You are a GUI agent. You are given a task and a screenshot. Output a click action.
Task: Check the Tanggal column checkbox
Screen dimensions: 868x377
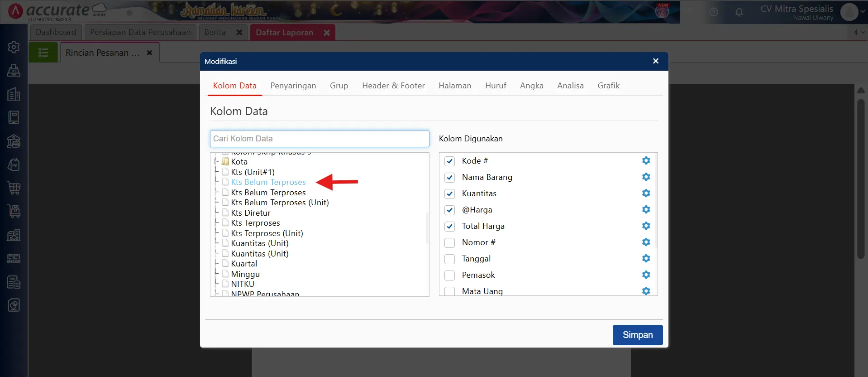(449, 259)
